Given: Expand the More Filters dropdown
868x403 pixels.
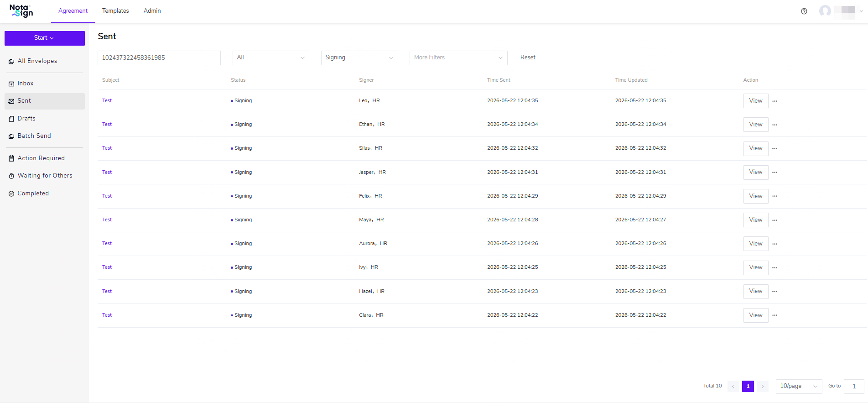Looking at the screenshot, I should (458, 58).
